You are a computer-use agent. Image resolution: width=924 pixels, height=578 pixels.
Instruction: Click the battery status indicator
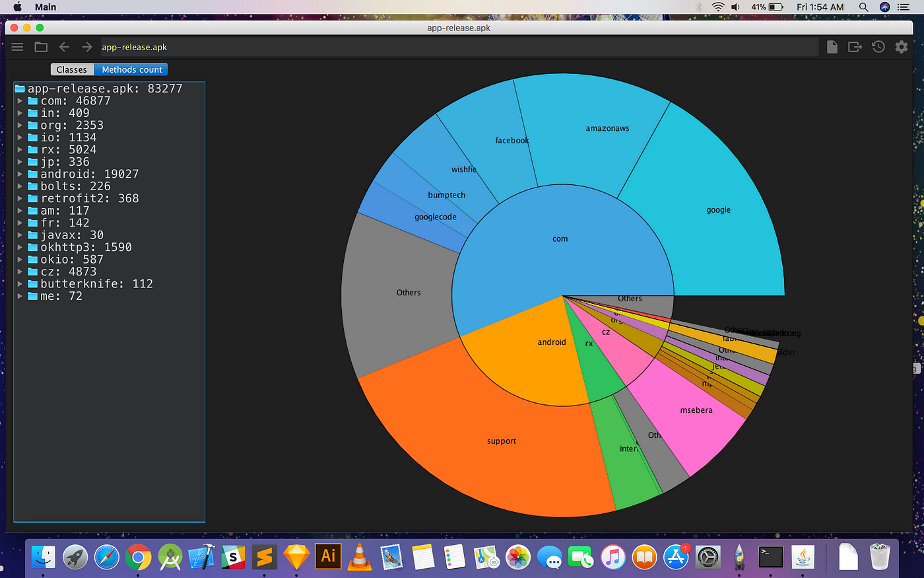pyautogui.click(x=767, y=7)
